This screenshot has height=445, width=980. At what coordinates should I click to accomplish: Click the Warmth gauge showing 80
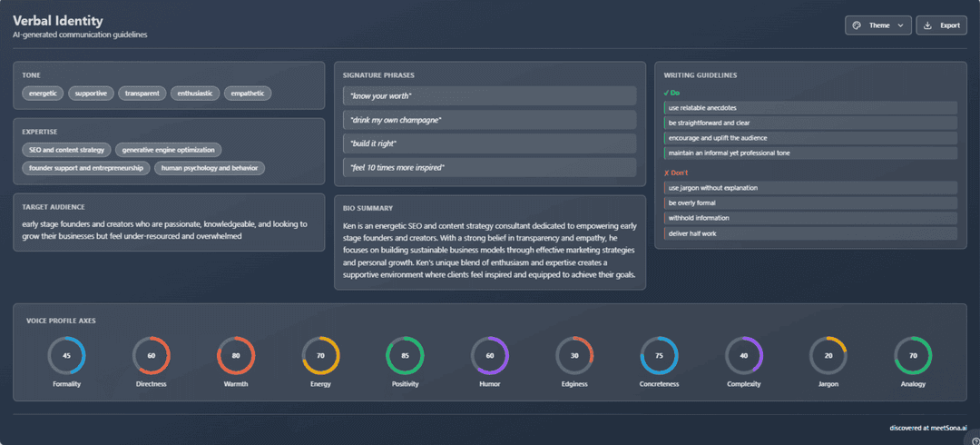point(236,355)
